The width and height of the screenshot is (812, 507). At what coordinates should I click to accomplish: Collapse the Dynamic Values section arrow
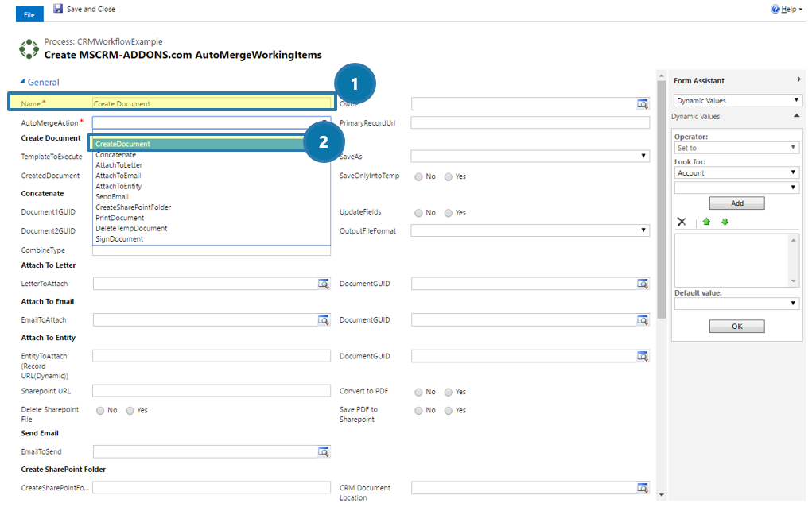tap(796, 116)
